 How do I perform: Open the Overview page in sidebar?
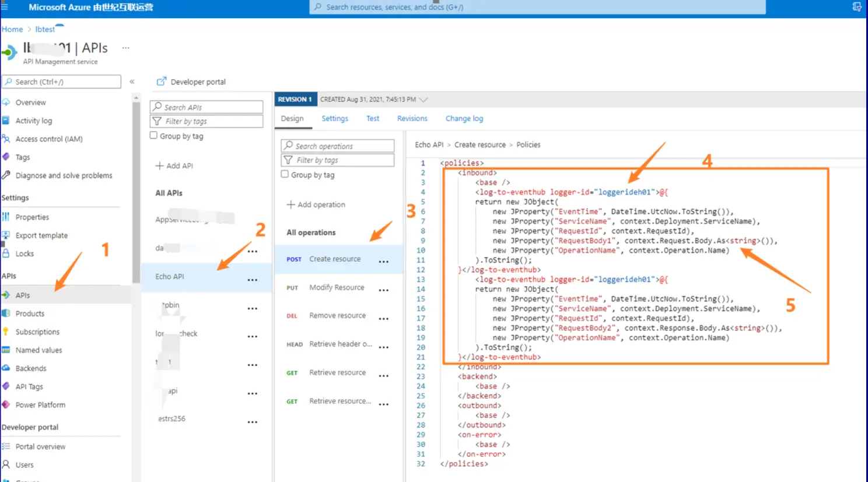pos(30,103)
